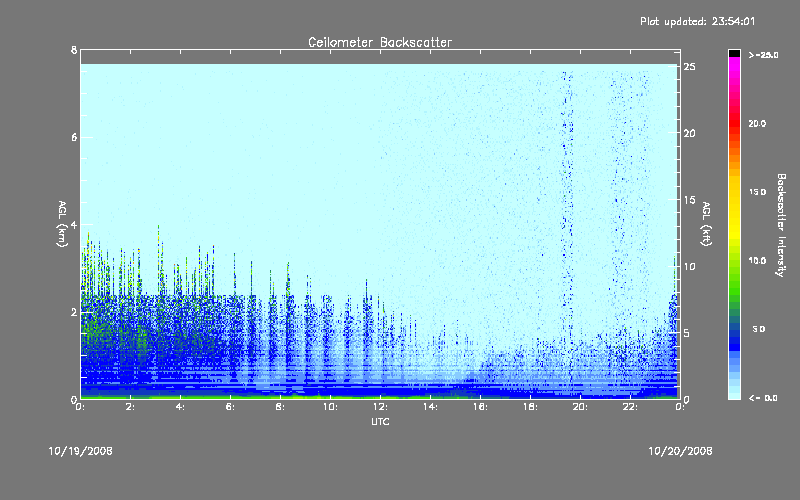Click the 'UTC' x-axis label

coord(380,421)
